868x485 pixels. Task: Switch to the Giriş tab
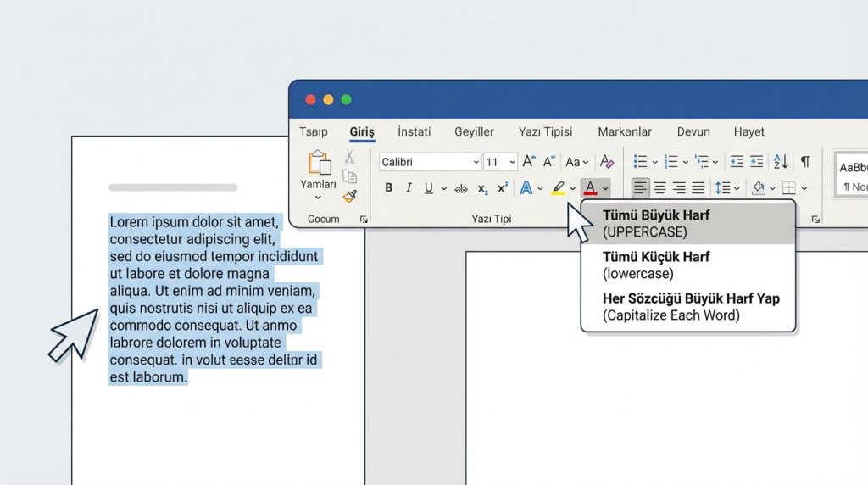[x=362, y=131]
